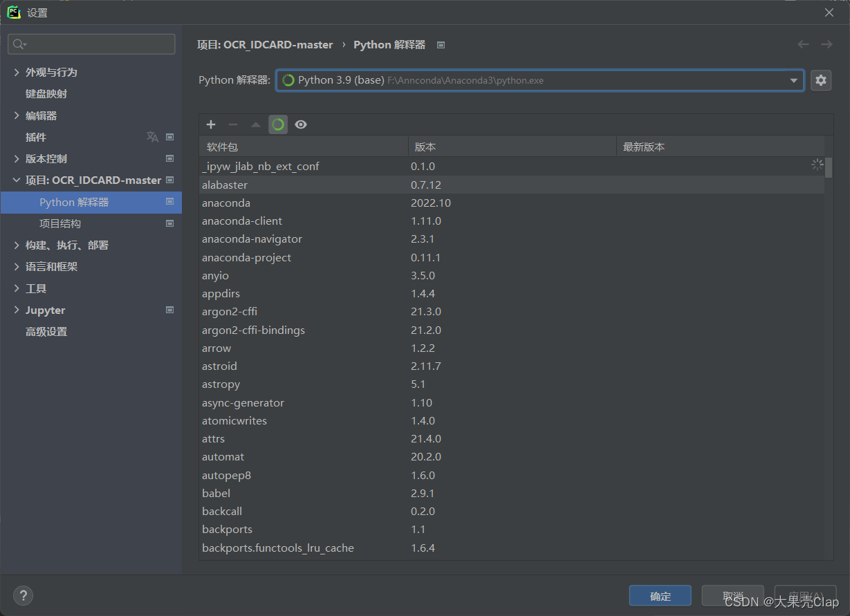Click the PyCharm logo in title bar
The image size is (850, 616).
click(x=14, y=12)
